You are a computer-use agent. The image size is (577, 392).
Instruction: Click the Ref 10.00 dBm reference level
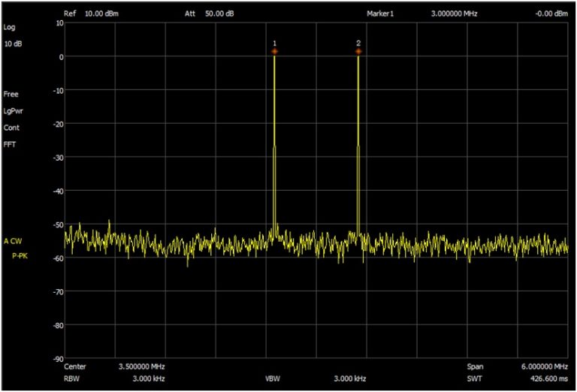[91, 14]
